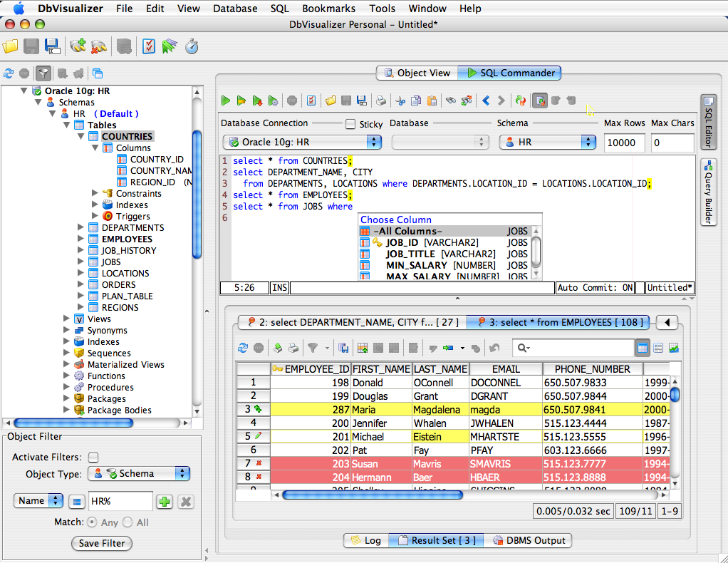
Task: Click the execute explain plan gear play icon
Action: click(273, 100)
